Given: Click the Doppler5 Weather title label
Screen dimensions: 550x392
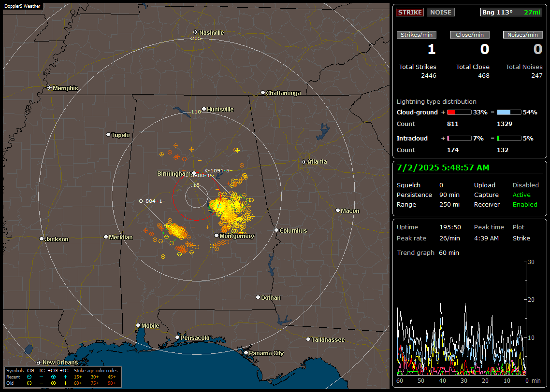Looking at the screenshot, I should point(22,6).
